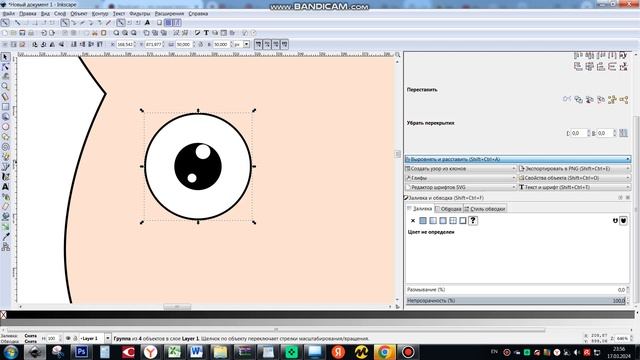This screenshot has width=640, height=360.
Task: Switch to the Обводка tab
Action: (x=448, y=209)
